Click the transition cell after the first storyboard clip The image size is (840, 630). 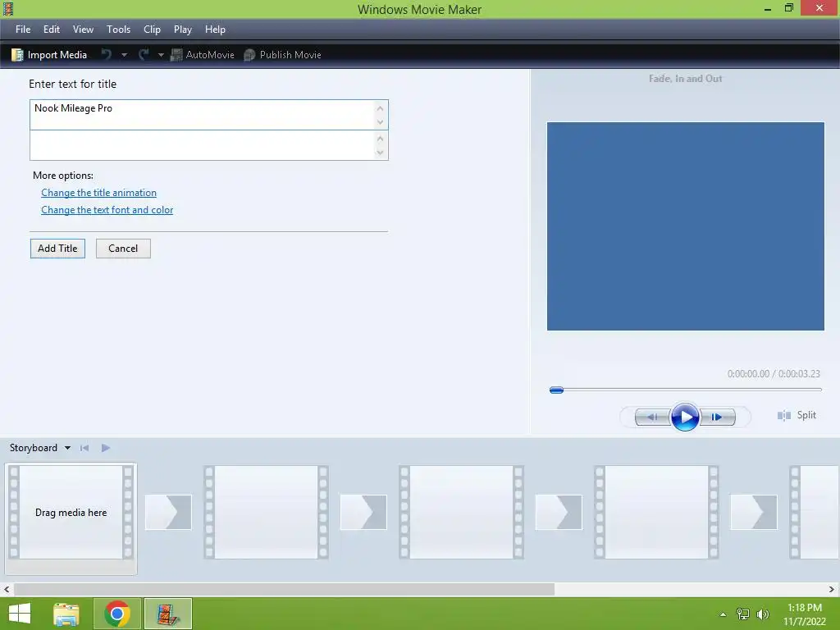pyautogui.click(x=168, y=512)
